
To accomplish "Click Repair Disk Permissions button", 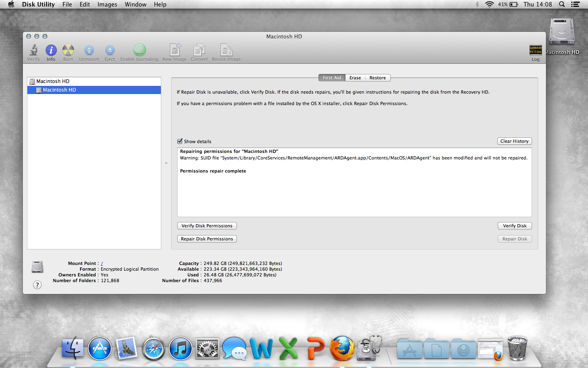I will coord(207,239).
